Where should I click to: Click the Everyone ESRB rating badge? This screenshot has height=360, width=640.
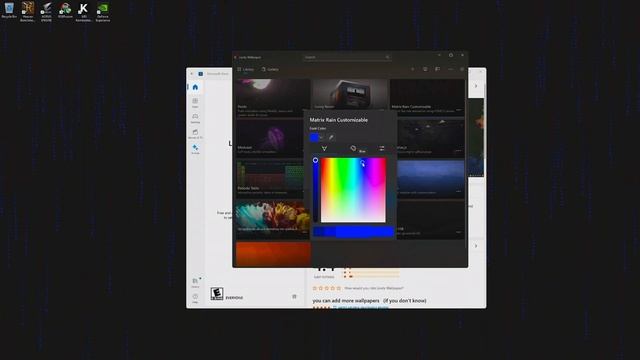[217, 293]
